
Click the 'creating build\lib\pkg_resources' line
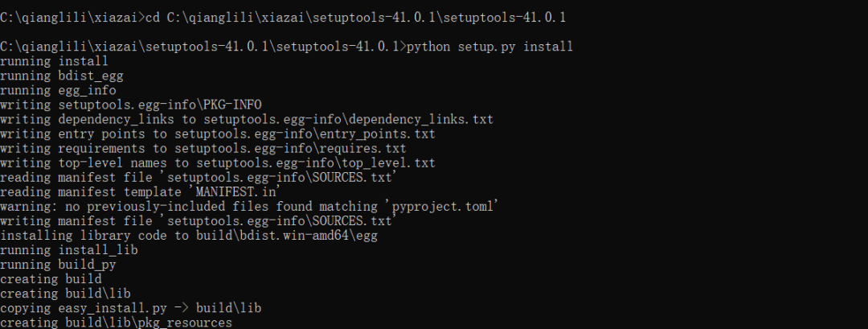click(117, 323)
